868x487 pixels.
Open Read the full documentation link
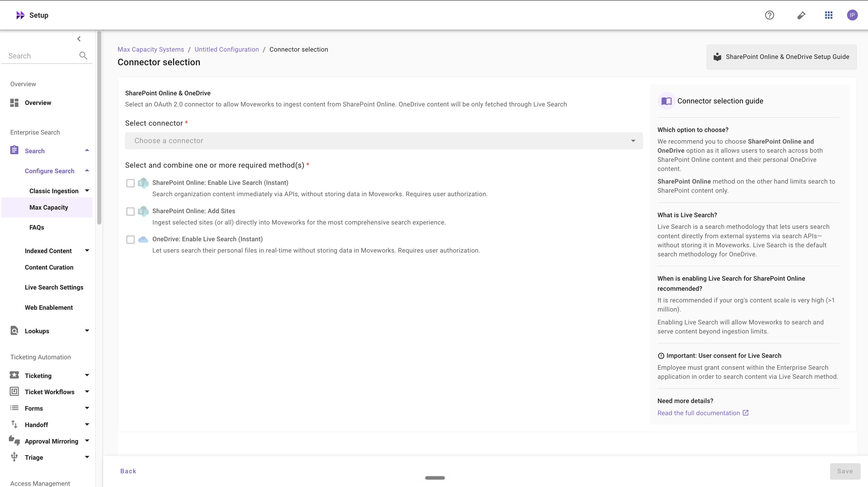pos(699,413)
